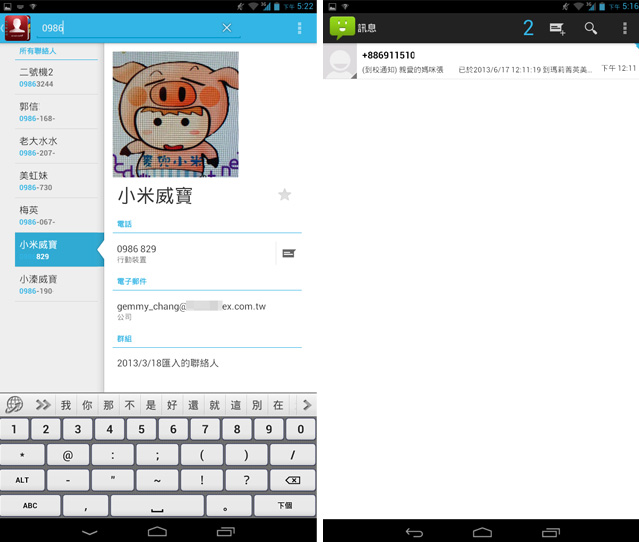
Task: Star 小米威寶 as favorite
Action: 284,195
